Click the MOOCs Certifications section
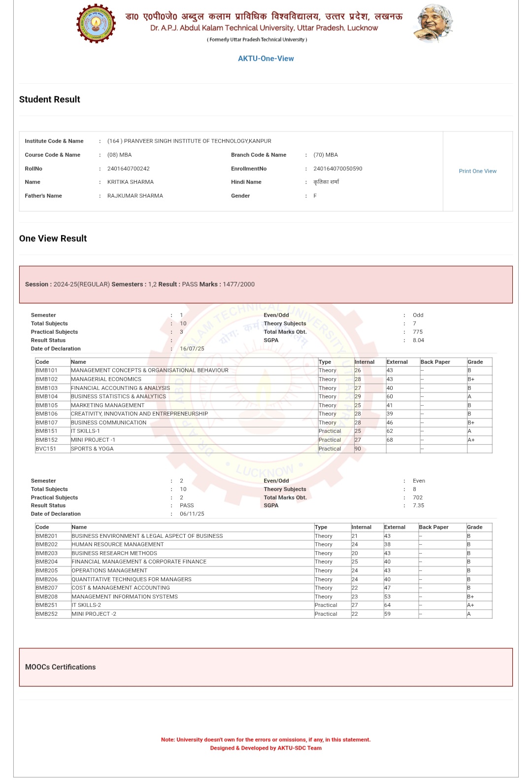Screen dimensions: 532x780 266,667
